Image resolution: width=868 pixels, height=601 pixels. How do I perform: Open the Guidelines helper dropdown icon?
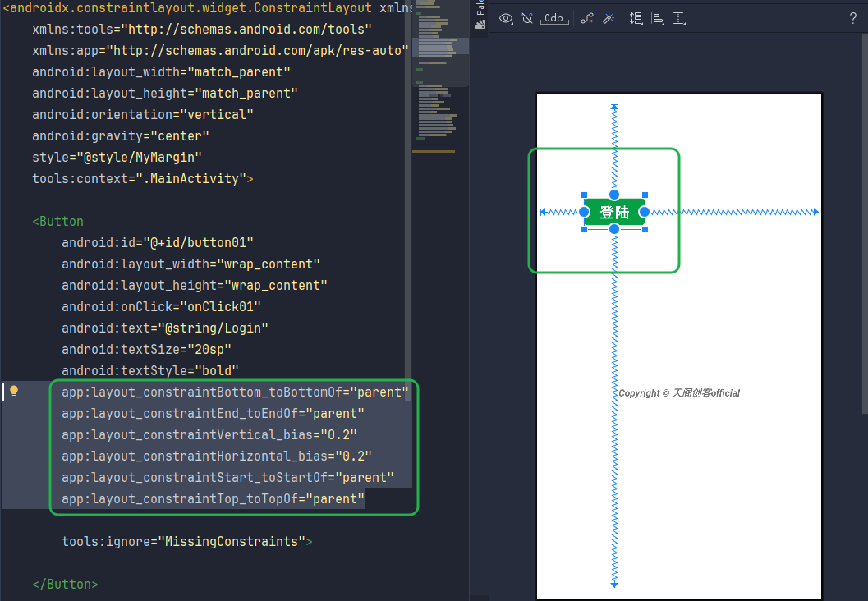[x=679, y=18]
